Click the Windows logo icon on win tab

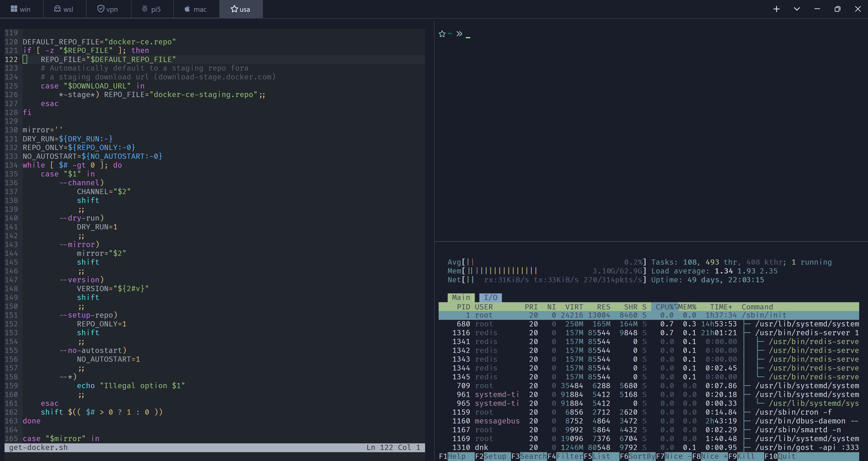pos(14,9)
